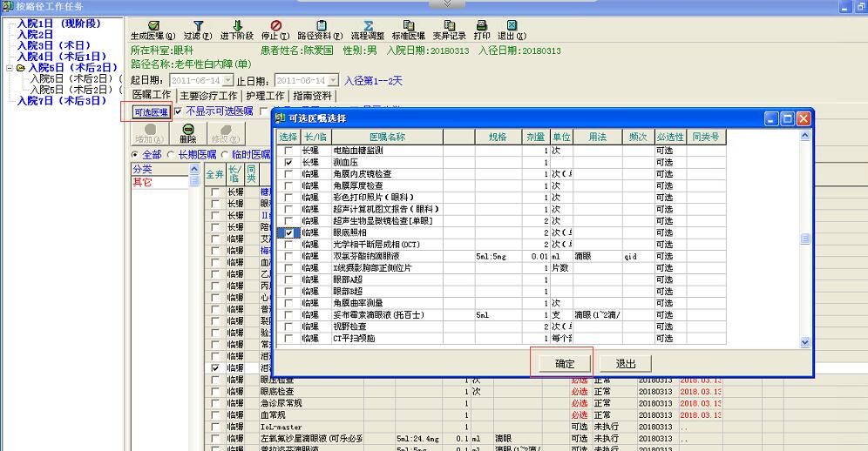Tick the background-list checkbox for 血常规
Image resolution: width=868 pixels, height=451 pixels.
pyautogui.click(x=214, y=415)
